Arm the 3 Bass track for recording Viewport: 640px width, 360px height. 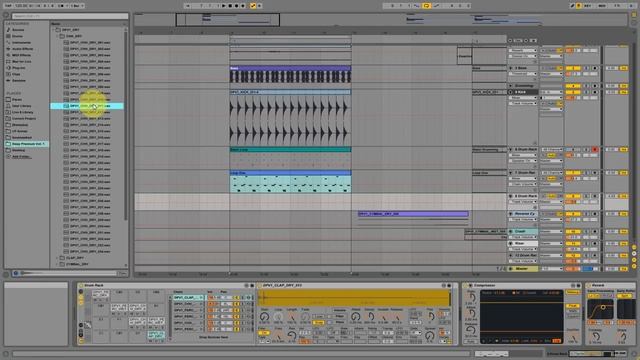click(x=595, y=68)
